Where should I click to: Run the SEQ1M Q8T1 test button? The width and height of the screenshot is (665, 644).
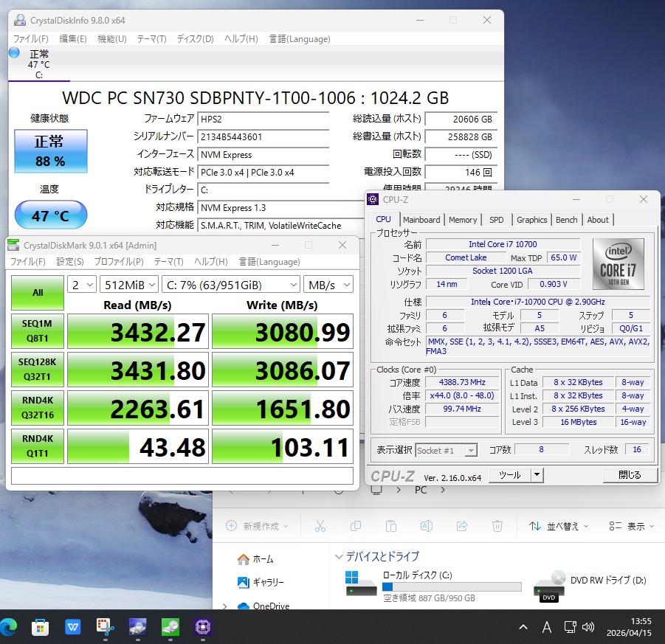coord(38,331)
